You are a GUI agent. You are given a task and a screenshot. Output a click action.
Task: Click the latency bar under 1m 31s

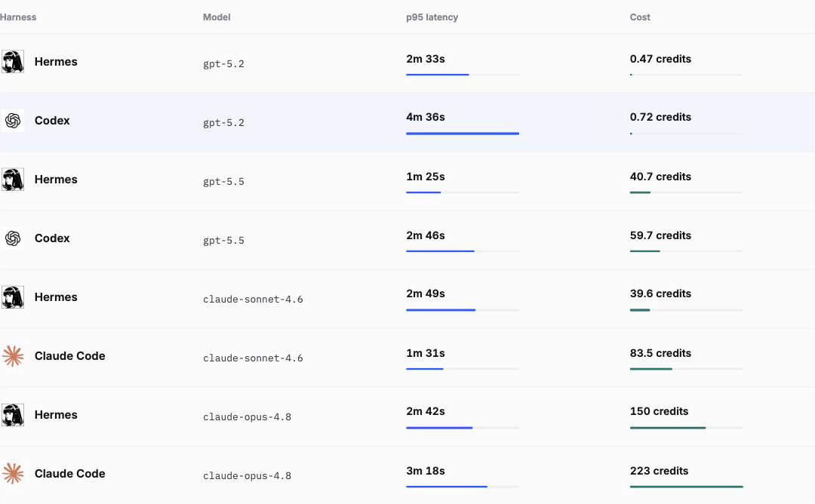pos(463,369)
